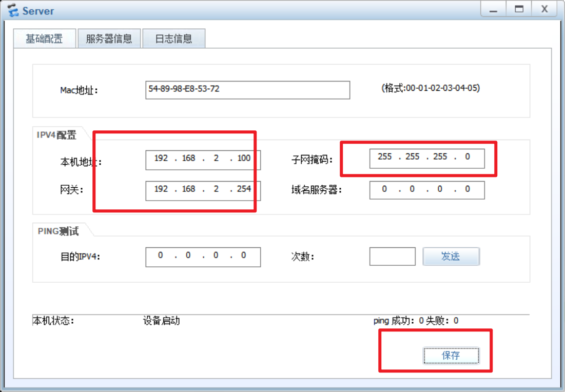565x392 pixels.
Task: Minimize the Server window
Action: coord(493,9)
